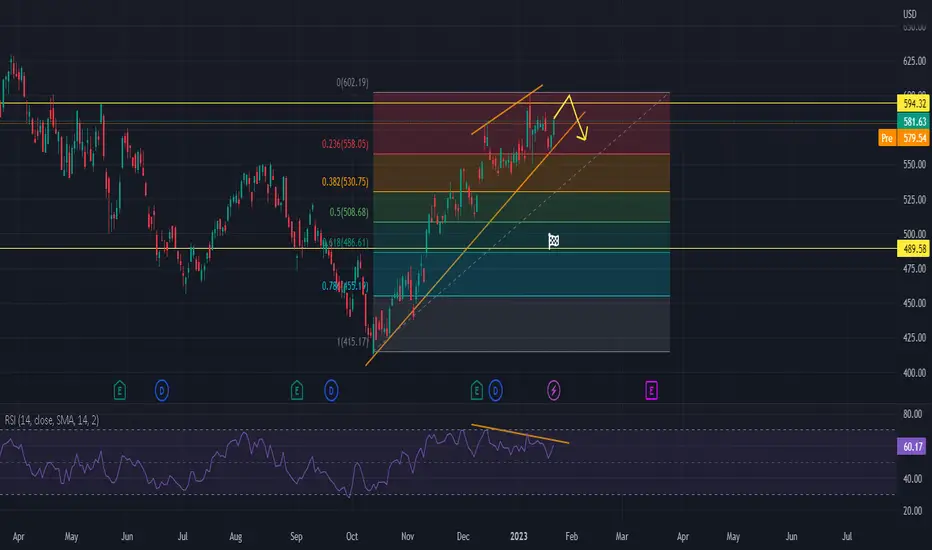Viewport: 932px width, 550px height.
Task: Click the orange Pre 579.54 pre-market label
Action: [904, 138]
